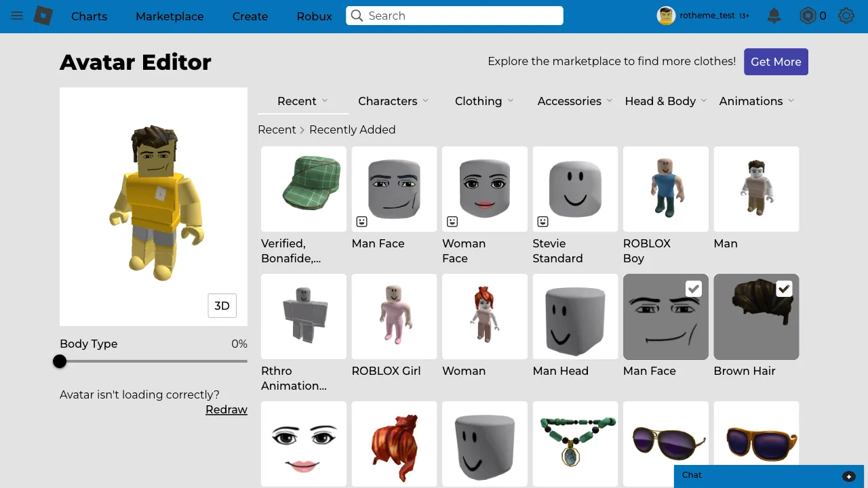This screenshot has width=868, height=488.
Task: Open the settings gear
Action: point(846,16)
